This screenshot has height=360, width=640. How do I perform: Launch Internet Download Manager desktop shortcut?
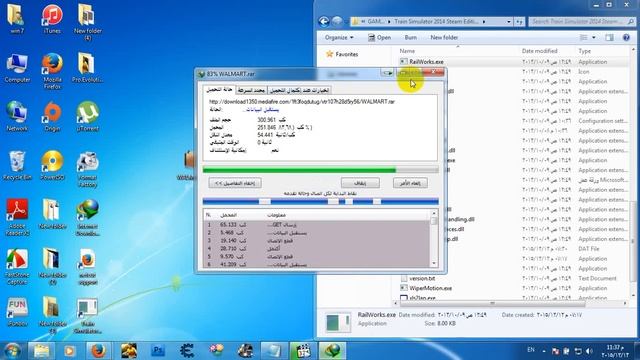pyautogui.click(x=87, y=217)
